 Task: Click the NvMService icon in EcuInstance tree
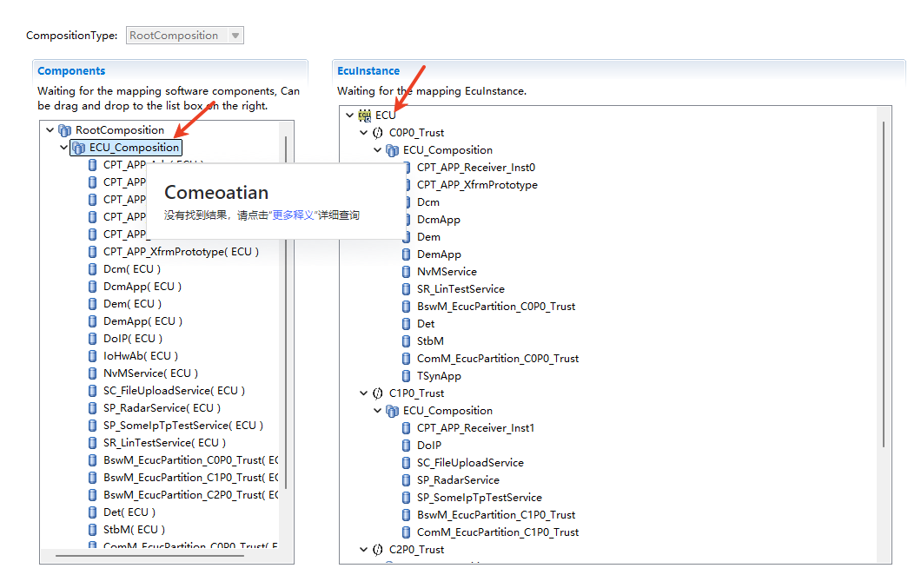tap(407, 272)
